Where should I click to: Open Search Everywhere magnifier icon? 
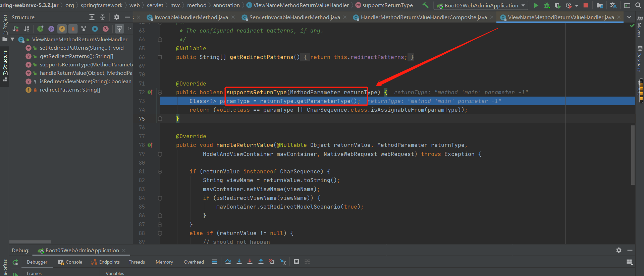click(x=638, y=5)
